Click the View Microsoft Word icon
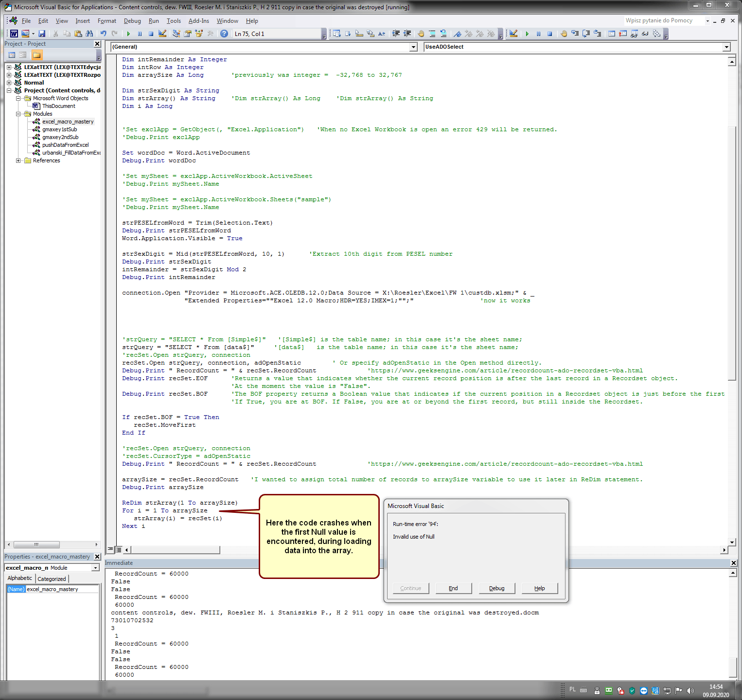Viewport: 742px width, 700px height. (x=14, y=34)
